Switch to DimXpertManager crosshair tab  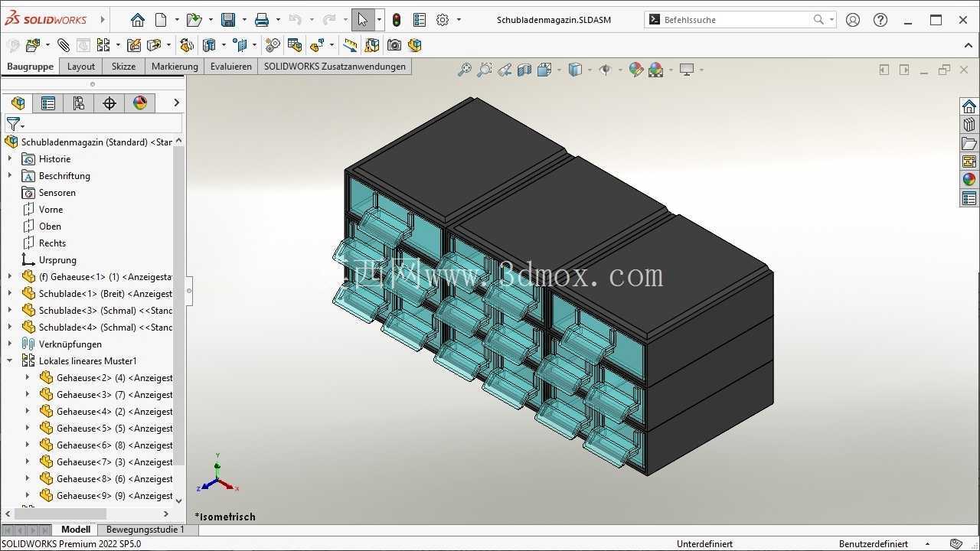(x=109, y=103)
